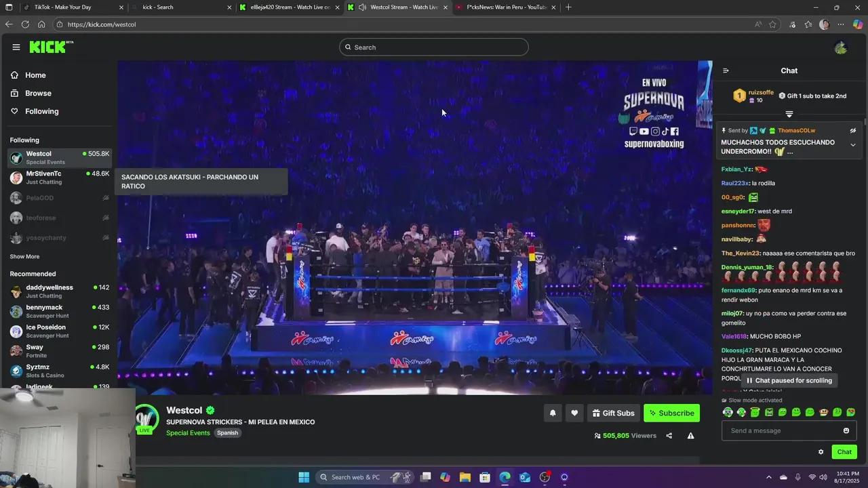Open the user avatar menu
This screenshot has width=868, height=488.
coord(841,47)
